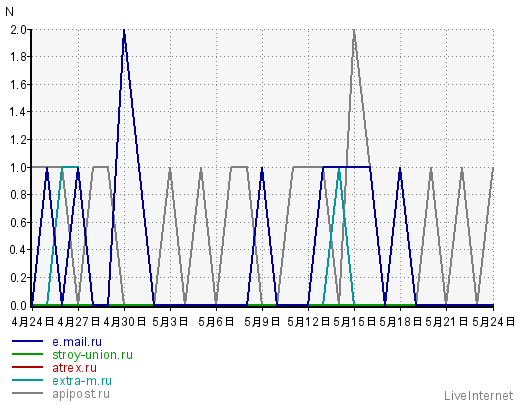Click the gray peak at 5月15日

(354, 31)
